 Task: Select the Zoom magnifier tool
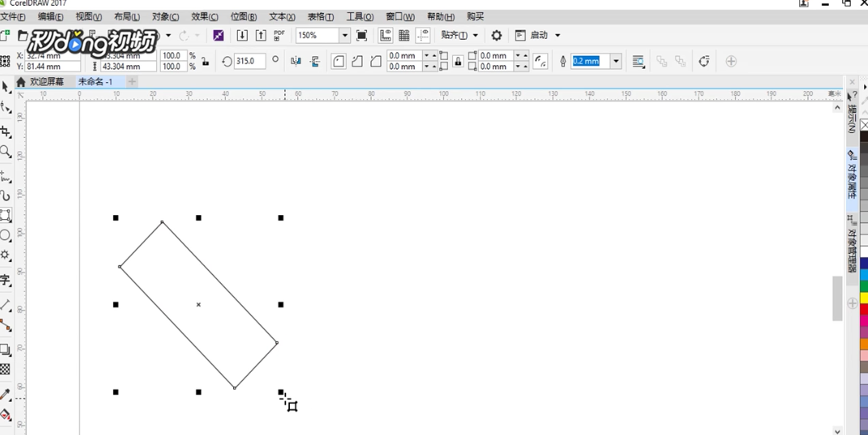6,151
